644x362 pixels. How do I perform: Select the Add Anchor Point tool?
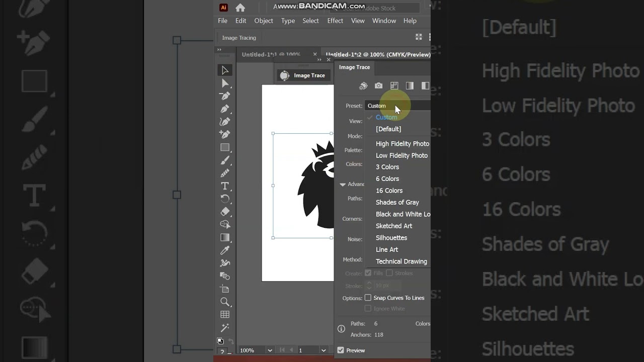pyautogui.click(x=225, y=134)
